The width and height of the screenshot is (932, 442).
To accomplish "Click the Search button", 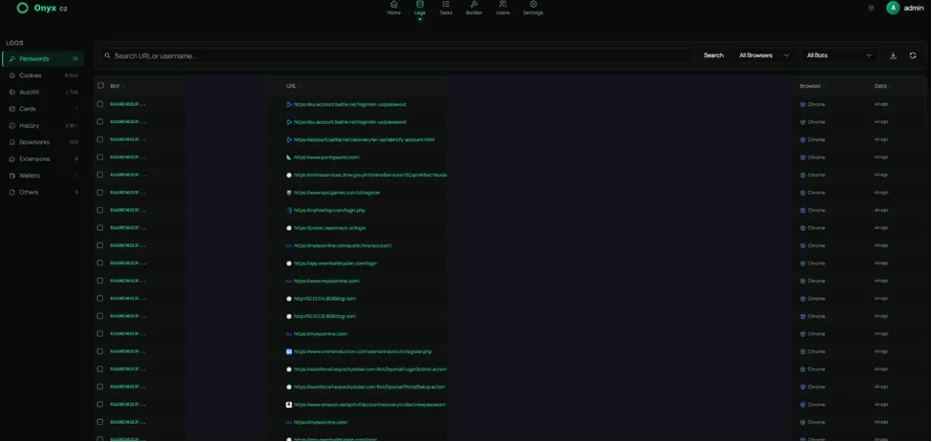I will (713, 55).
